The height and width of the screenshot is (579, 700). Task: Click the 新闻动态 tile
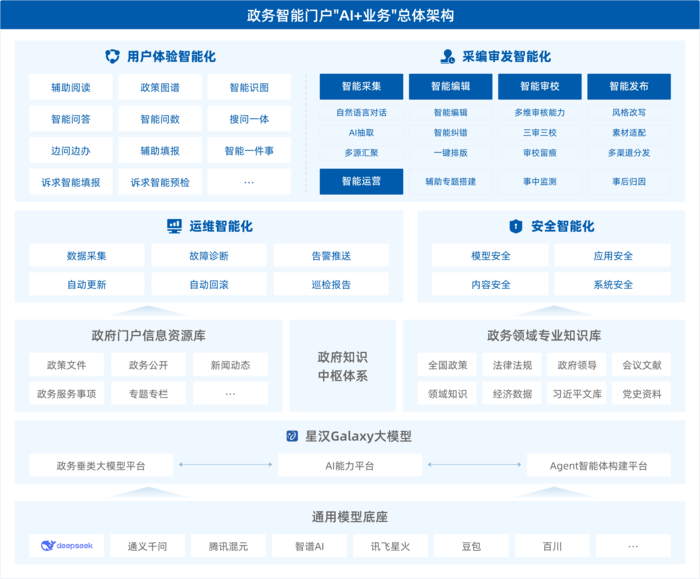coord(230,365)
